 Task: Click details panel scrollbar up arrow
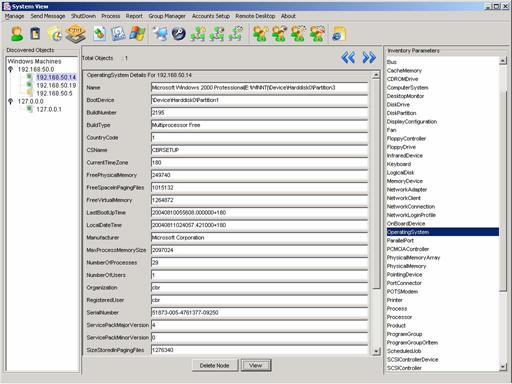[x=376, y=75]
